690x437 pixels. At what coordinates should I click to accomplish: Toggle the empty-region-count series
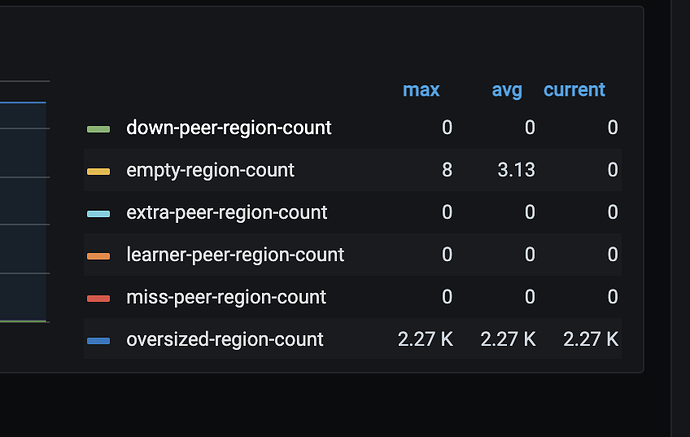(x=210, y=170)
